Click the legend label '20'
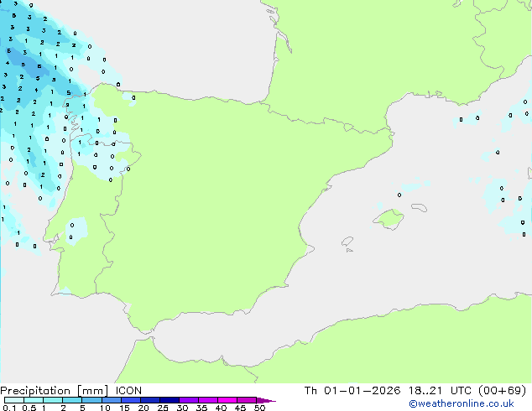 [x=143, y=408]
